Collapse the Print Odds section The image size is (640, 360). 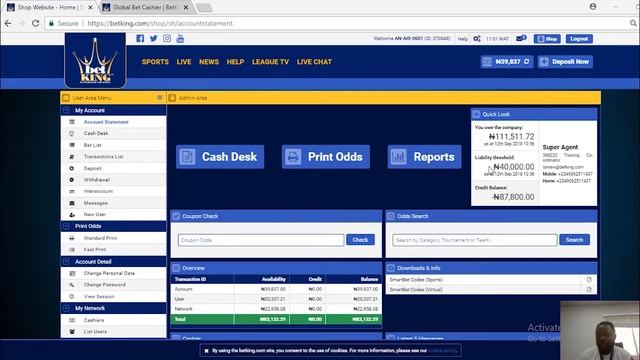[x=66, y=226]
